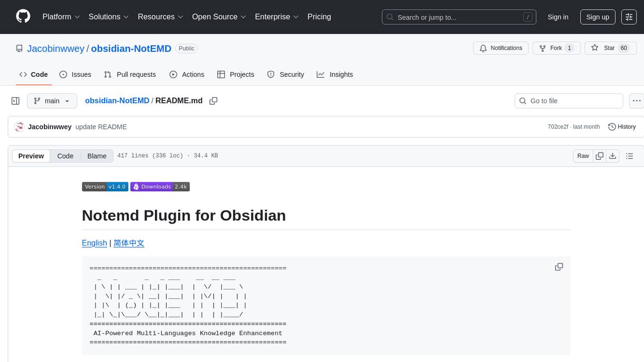Open the Pricing page
This screenshot has width=644, height=362.
[x=319, y=17]
